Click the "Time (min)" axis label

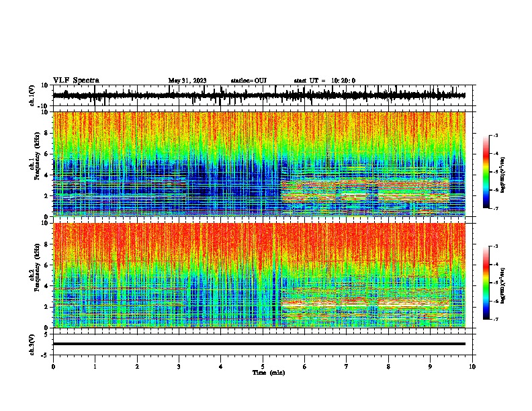pyautogui.click(x=269, y=373)
